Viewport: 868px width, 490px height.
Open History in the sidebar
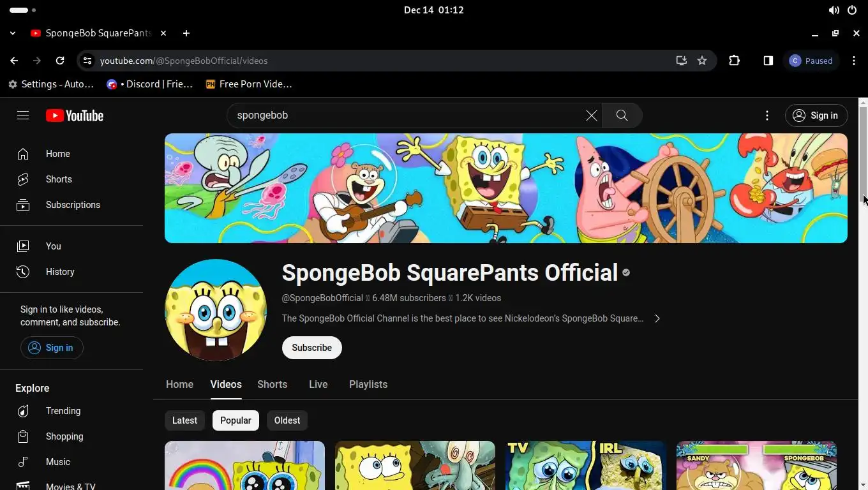click(x=71, y=272)
